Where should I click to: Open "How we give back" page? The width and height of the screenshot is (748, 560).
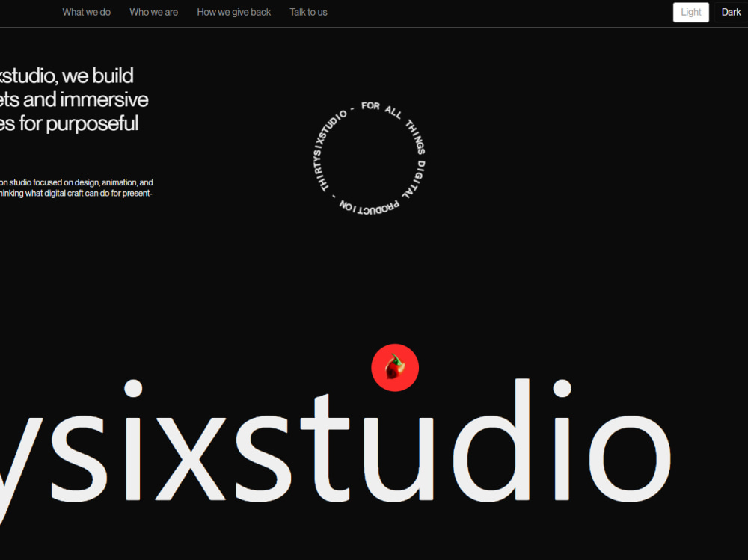233,13
